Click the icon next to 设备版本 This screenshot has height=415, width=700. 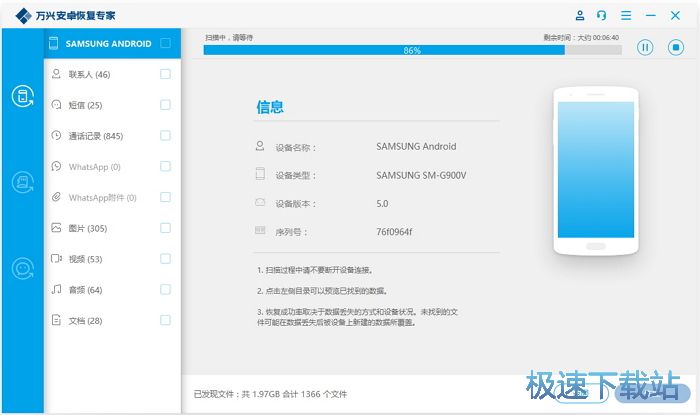pyautogui.click(x=260, y=203)
